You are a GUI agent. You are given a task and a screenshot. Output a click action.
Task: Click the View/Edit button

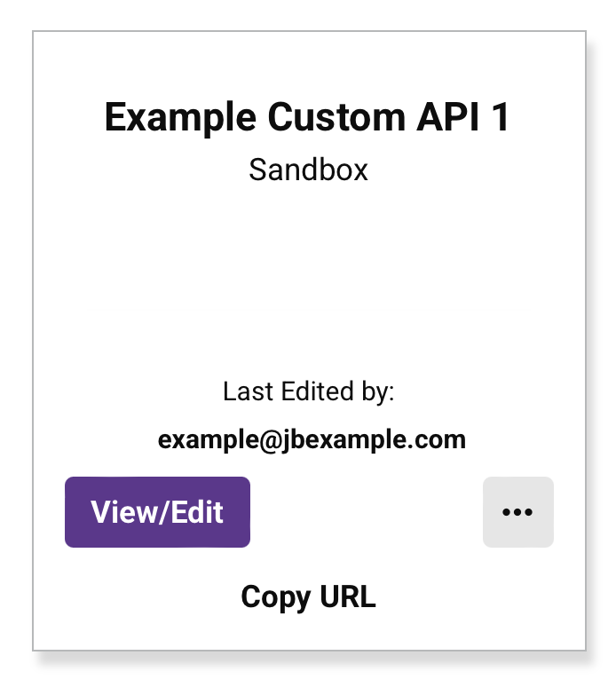tap(157, 512)
